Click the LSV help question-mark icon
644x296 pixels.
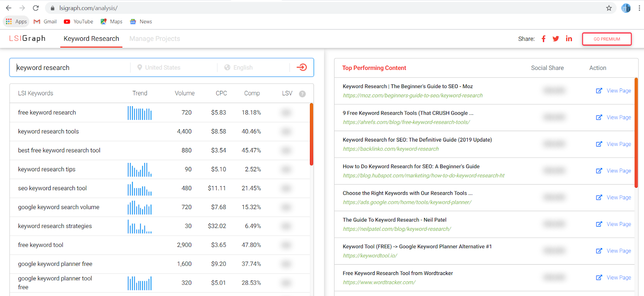[x=302, y=94]
